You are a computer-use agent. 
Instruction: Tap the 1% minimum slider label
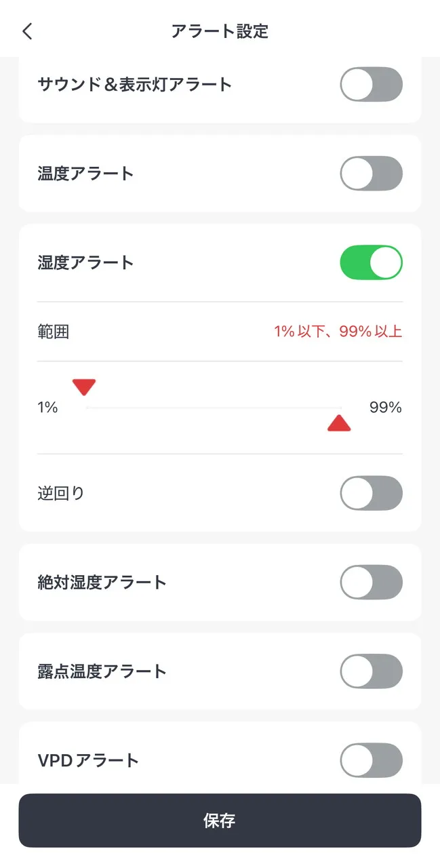[47, 408]
